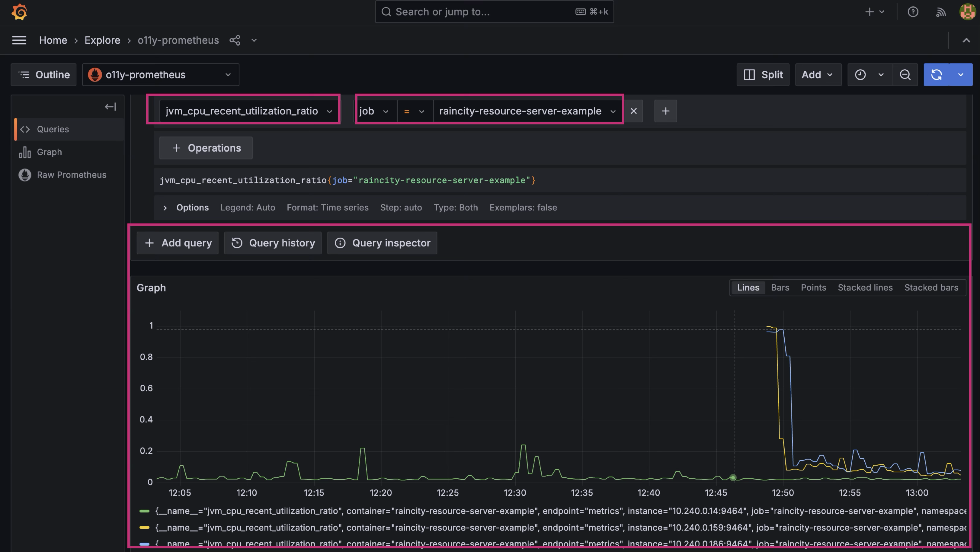Expand the Options row chevron
The height and width of the screenshot is (552, 980).
[x=165, y=208]
